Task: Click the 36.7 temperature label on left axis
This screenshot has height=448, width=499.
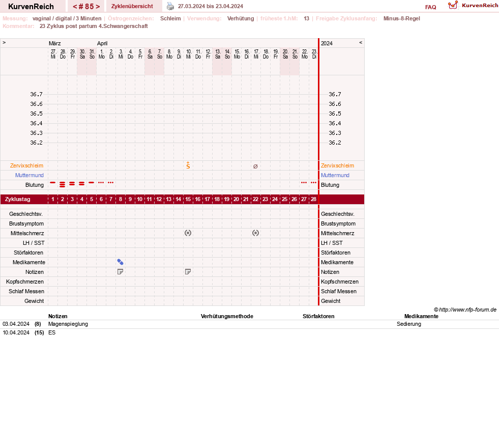Action: [x=36, y=94]
